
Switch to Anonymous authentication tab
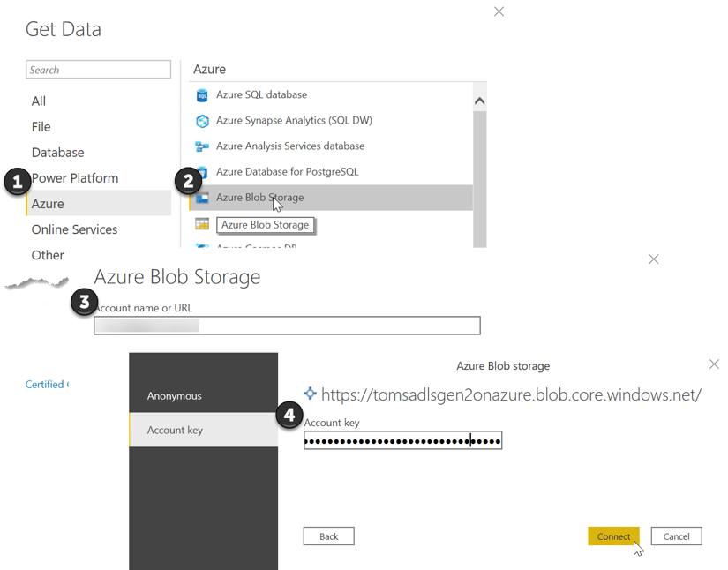tap(203, 396)
